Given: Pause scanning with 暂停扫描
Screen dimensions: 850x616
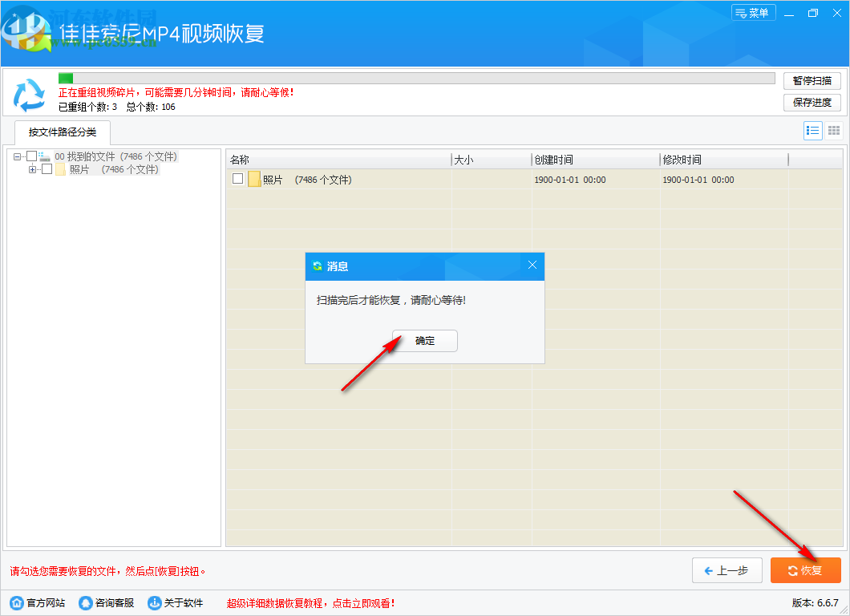Looking at the screenshot, I should [x=812, y=81].
